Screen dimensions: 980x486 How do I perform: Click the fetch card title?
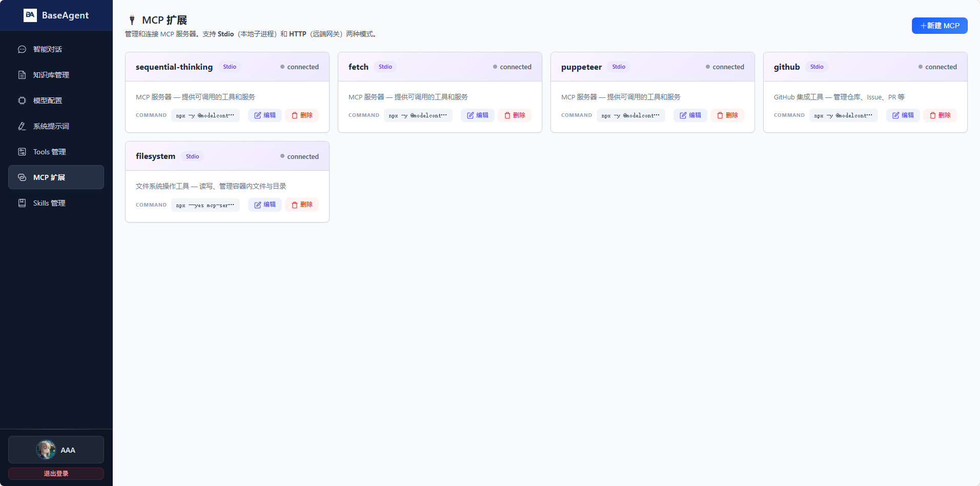(358, 67)
